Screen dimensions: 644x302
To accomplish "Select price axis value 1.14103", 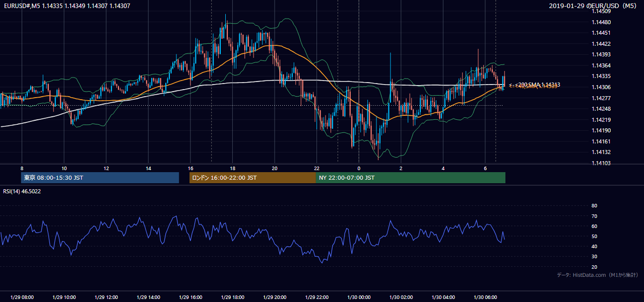I will click(601, 163).
